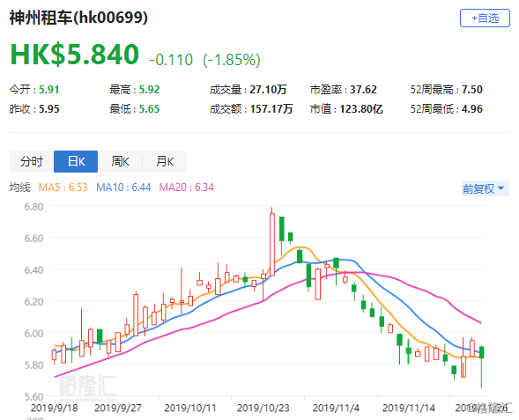
Task: Click the MA20 : 6.34 indicator label
Action: 186,188
